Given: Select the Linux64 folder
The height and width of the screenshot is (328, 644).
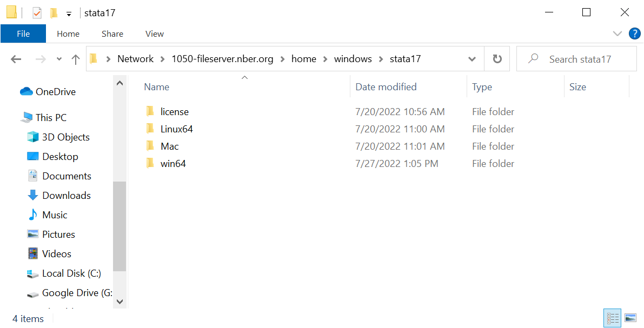Looking at the screenshot, I should 176,129.
